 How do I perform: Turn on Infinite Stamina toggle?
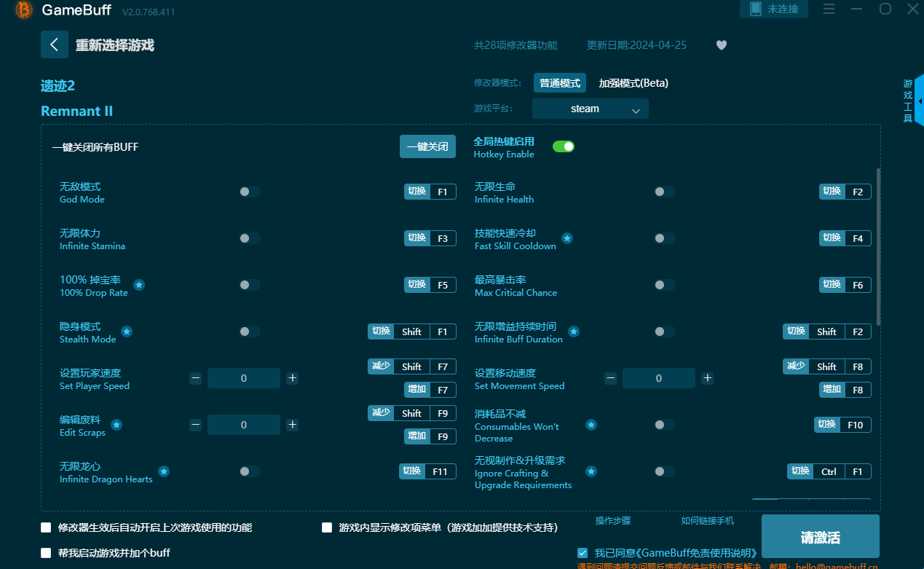click(250, 238)
